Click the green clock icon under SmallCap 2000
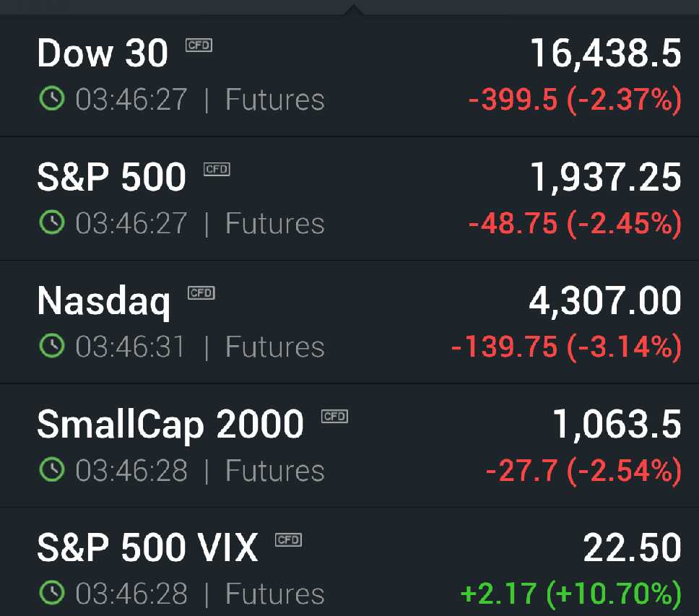The width and height of the screenshot is (699, 616). pos(52,470)
